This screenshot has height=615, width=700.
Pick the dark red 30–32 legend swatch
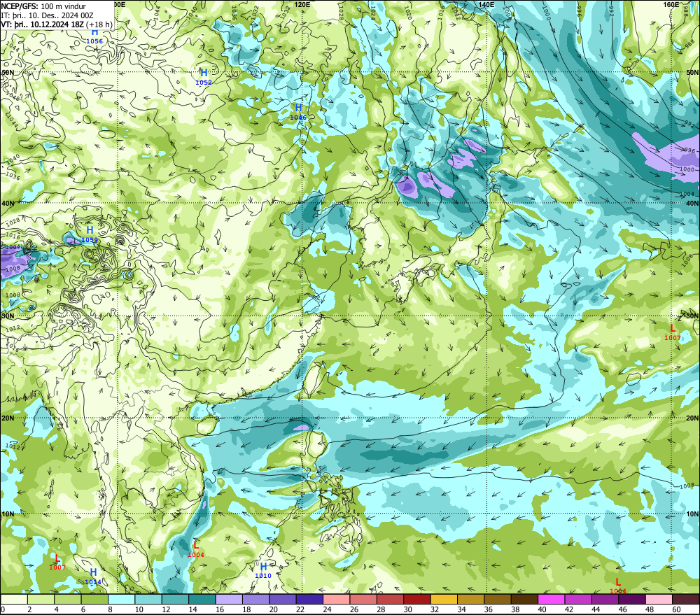click(417, 599)
